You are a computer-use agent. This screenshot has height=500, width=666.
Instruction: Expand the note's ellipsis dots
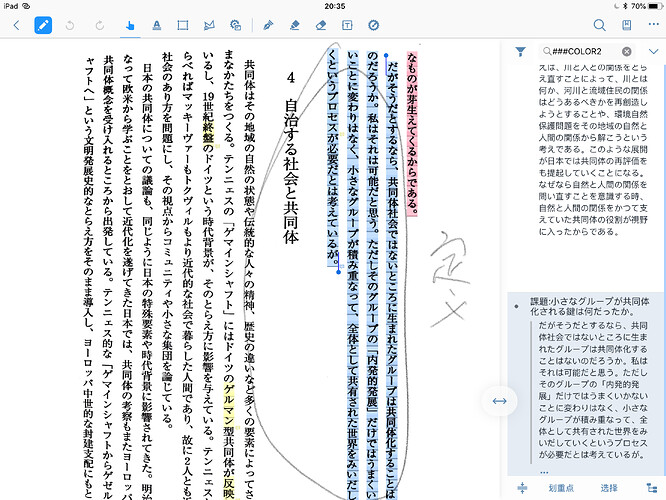[544, 472]
